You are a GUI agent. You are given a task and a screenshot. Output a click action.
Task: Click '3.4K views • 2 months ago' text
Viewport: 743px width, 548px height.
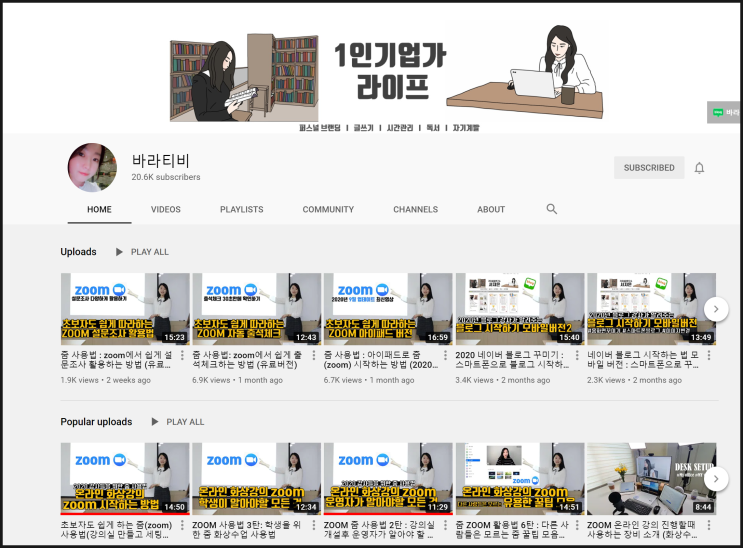click(503, 380)
